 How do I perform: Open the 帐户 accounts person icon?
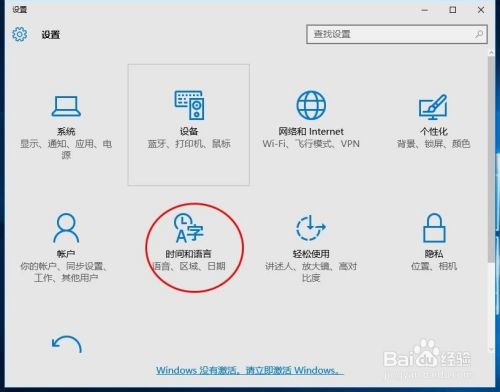coord(66,228)
